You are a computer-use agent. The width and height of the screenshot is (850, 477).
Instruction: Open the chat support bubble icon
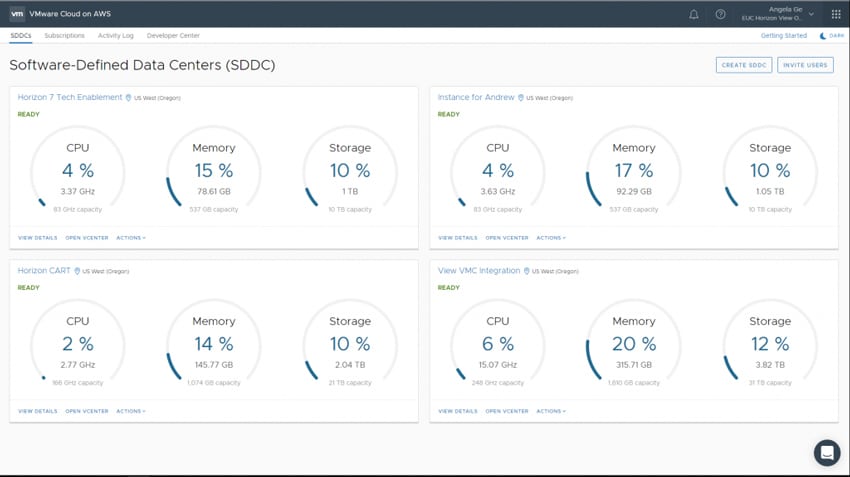827,452
